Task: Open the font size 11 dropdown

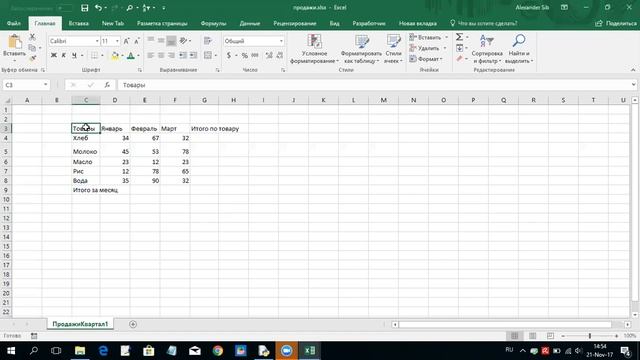Action: coord(117,41)
